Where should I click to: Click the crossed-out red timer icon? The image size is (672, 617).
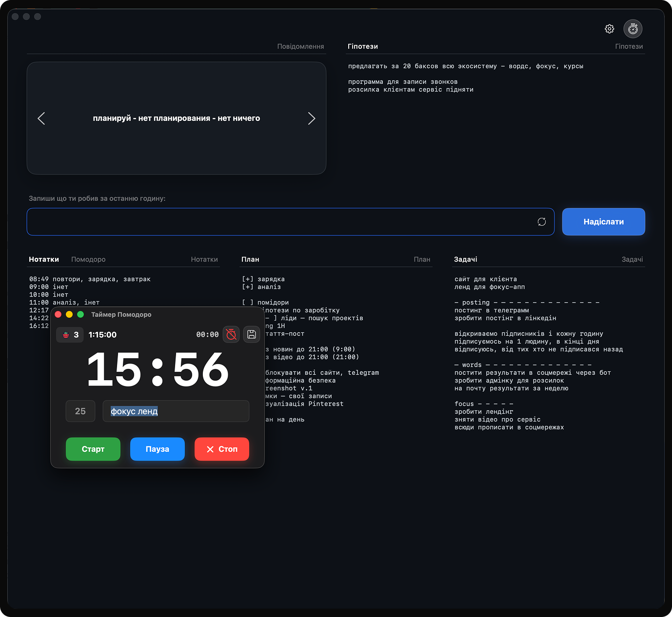coord(231,334)
